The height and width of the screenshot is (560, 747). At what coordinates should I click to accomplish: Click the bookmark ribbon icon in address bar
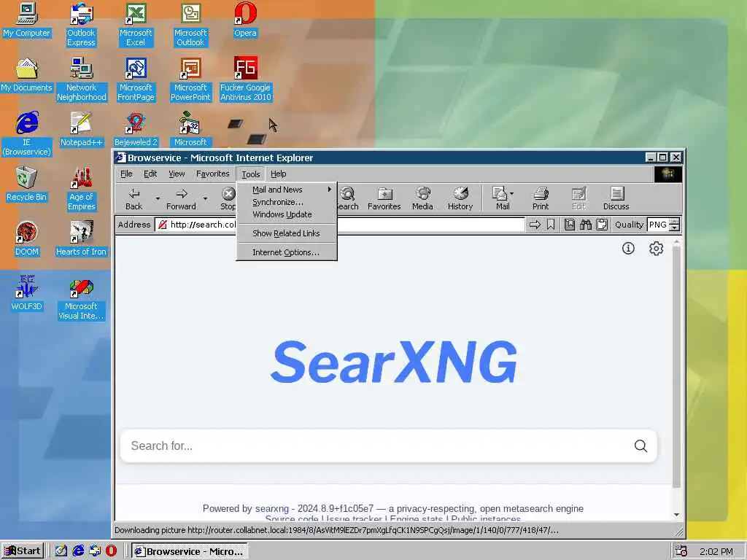(x=551, y=225)
